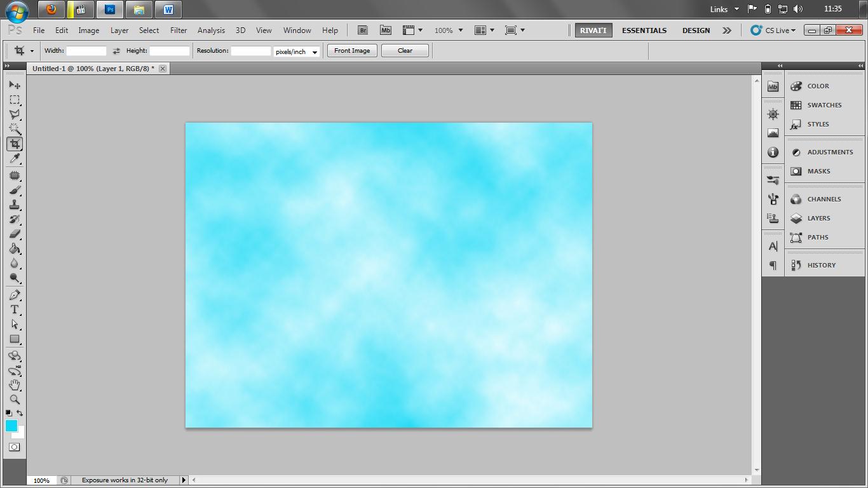
Task: Select the Pen tool
Action: point(15,295)
